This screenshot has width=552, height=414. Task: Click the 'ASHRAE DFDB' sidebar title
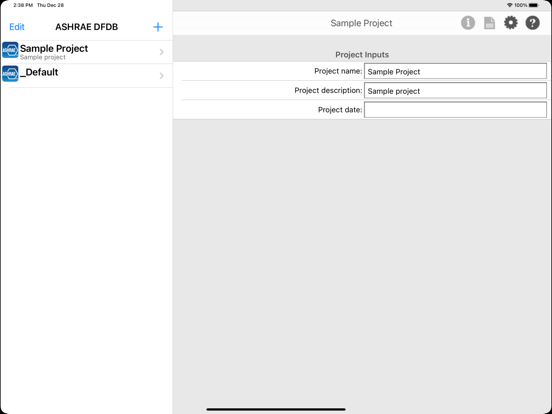[87, 27]
